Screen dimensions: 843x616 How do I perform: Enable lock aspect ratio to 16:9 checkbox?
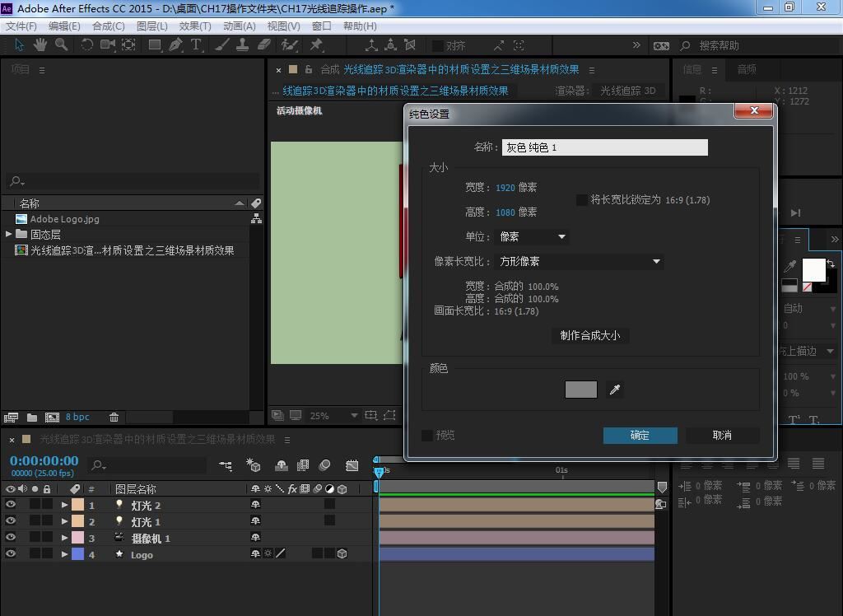pyautogui.click(x=582, y=200)
